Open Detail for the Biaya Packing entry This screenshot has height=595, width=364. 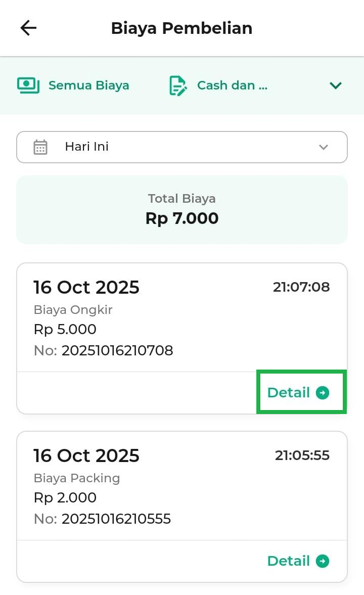(289, 561)
